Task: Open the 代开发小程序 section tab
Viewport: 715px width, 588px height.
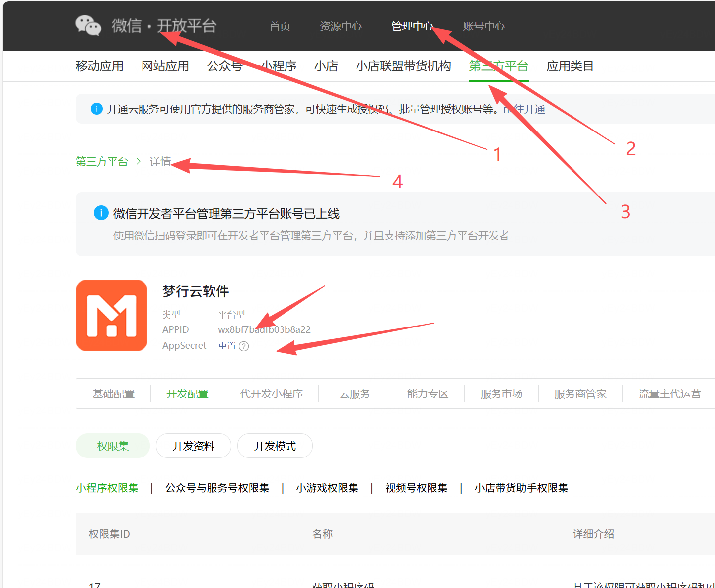Action: [x=271, y=394]
